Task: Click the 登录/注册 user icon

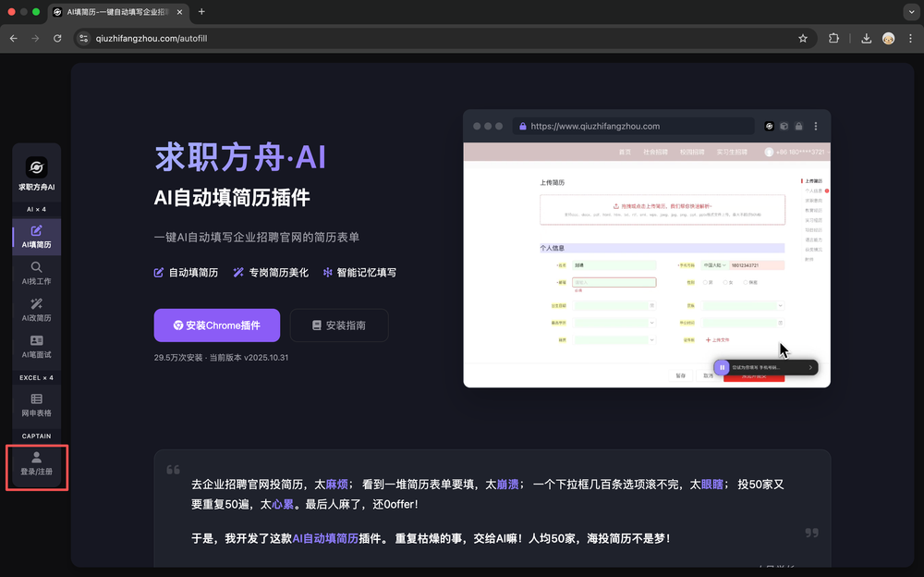Action: pos(36,464)
